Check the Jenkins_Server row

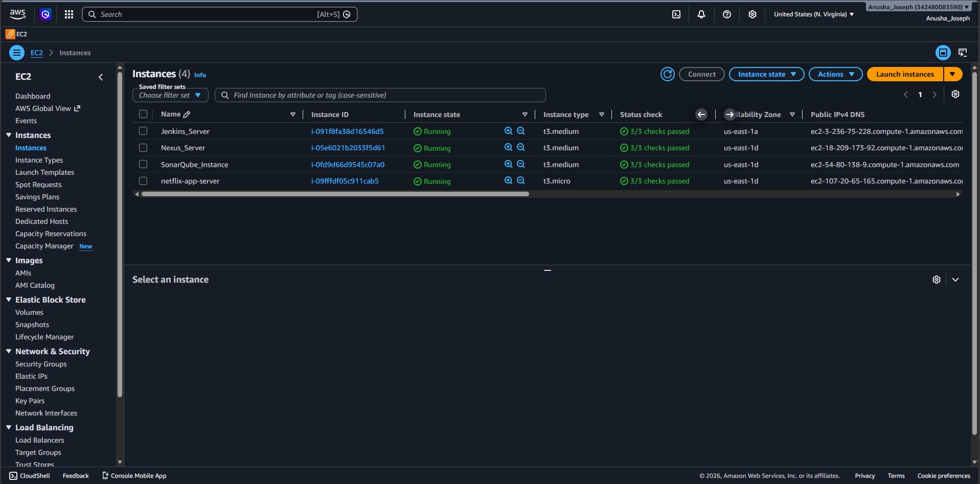coord(143,131)
